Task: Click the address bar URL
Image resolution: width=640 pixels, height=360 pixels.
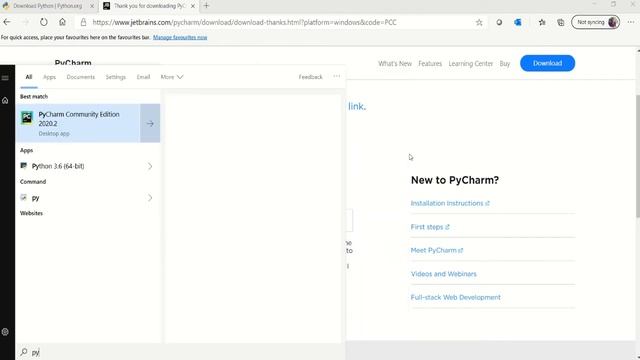Action: [244, 22]
